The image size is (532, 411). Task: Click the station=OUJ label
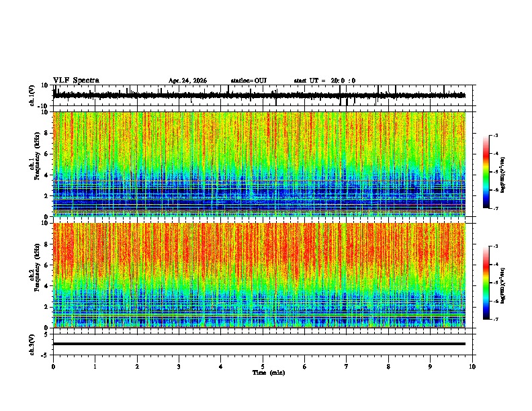point(249,81)
